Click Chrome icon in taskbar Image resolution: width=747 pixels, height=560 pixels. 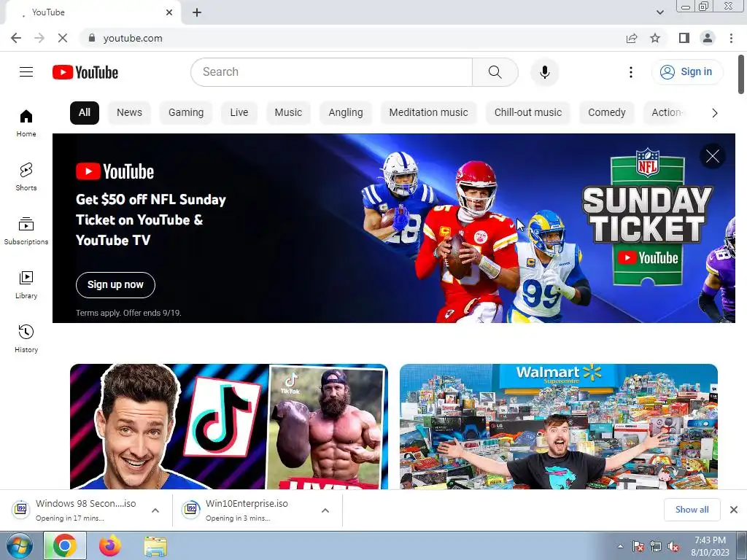point(65,545)
